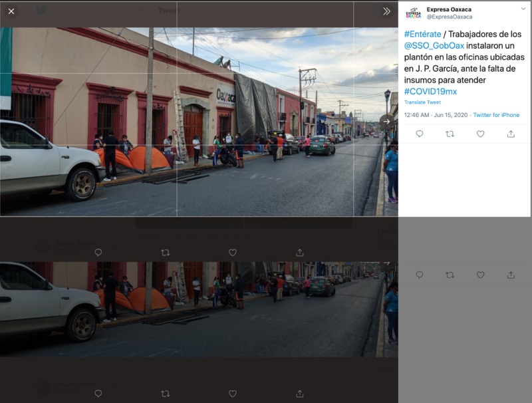The width and height of the screenshot is (532, 403).
Task: Open the Expresa Oaxaca profile avatar
Action: pos(413,13)
